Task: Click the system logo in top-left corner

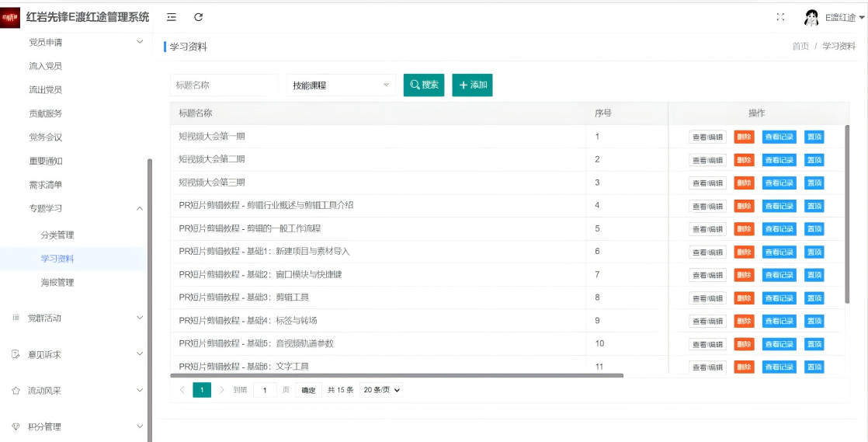Action: (x=11, y=17)
